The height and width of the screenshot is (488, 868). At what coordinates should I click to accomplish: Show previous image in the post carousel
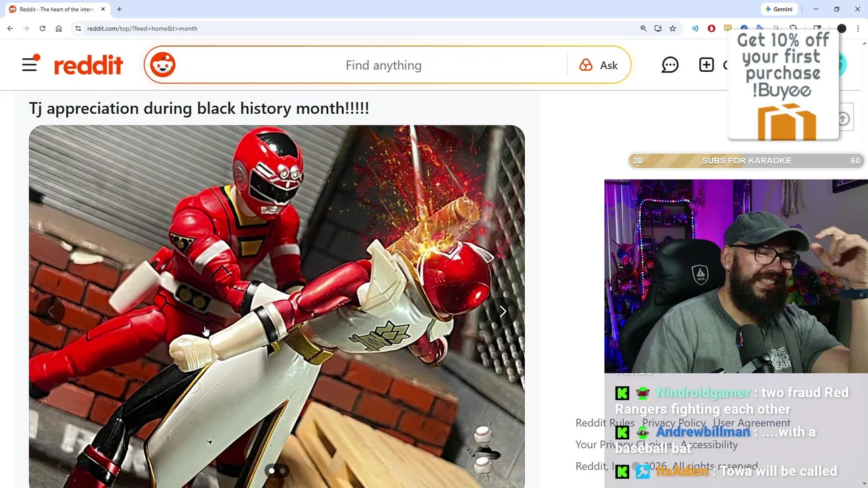(x=50, y=311)
